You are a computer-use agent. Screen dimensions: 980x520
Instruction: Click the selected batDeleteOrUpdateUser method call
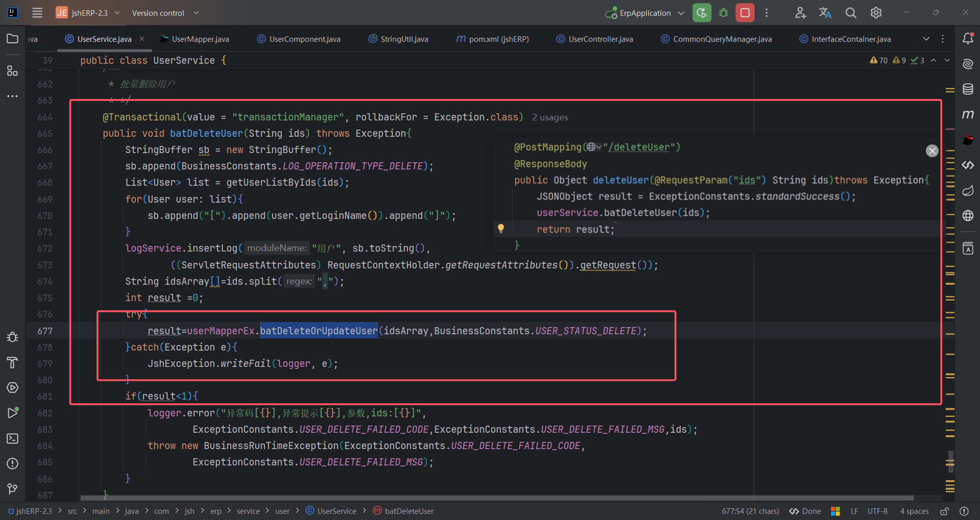(319, 331)
